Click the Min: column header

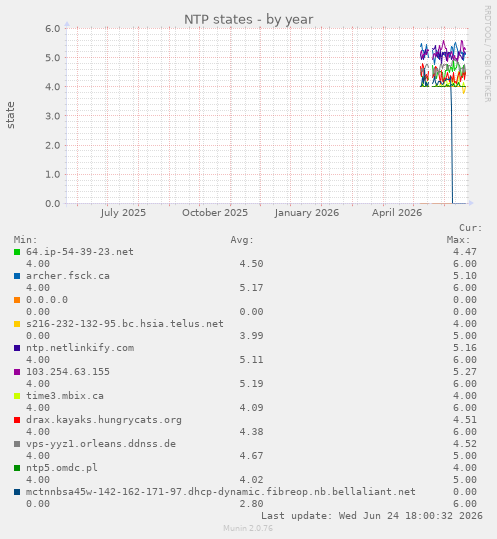pyautogui.click(x=25, y=240)
